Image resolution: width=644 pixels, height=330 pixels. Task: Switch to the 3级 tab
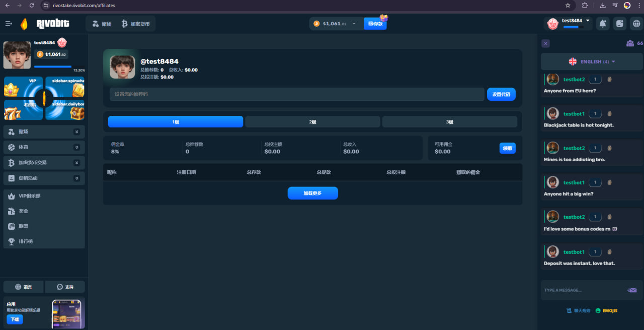(x=449, y=122)
